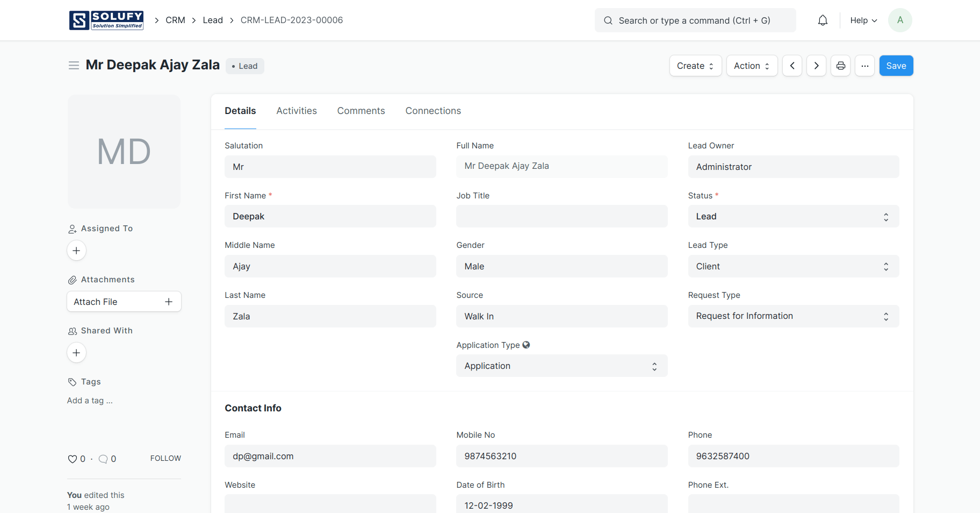Image resolution: width=980 pixels, height=513 pixels.
Task: Open the comment count bubble icon
Action: click(103, 459)
